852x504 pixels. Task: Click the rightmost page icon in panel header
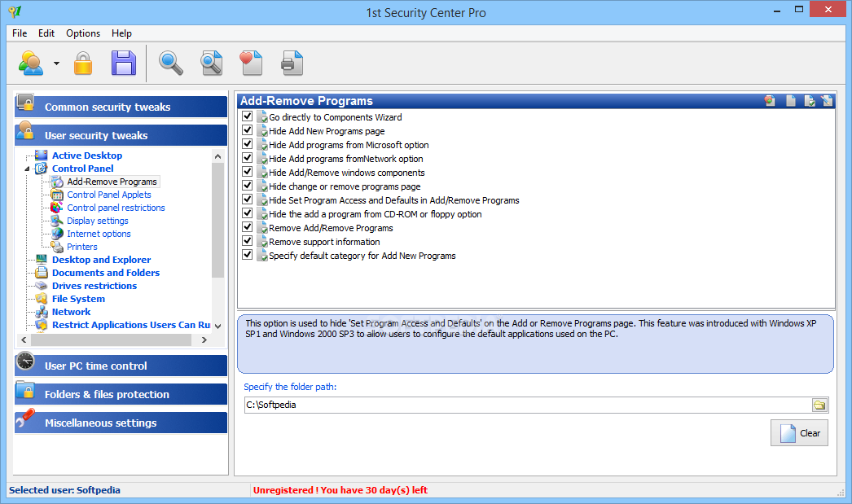[x=827, y=101]
